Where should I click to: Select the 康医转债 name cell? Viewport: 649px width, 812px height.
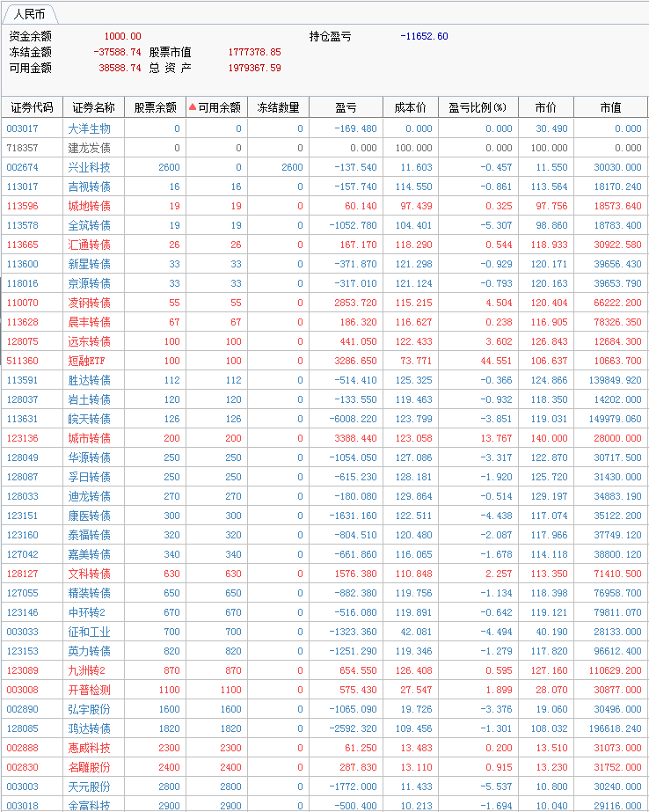90,516
